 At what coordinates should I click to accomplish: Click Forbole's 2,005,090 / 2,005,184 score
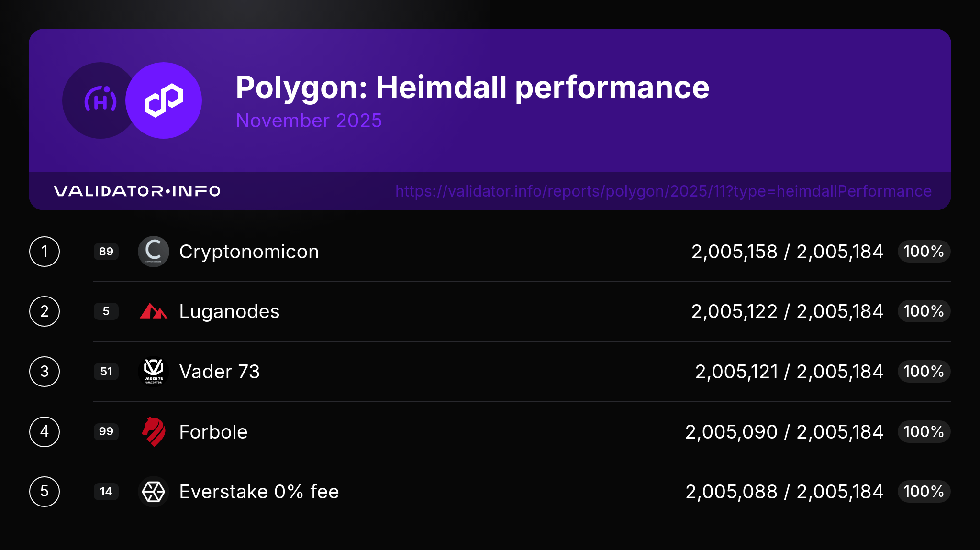(x=784, y=432)
